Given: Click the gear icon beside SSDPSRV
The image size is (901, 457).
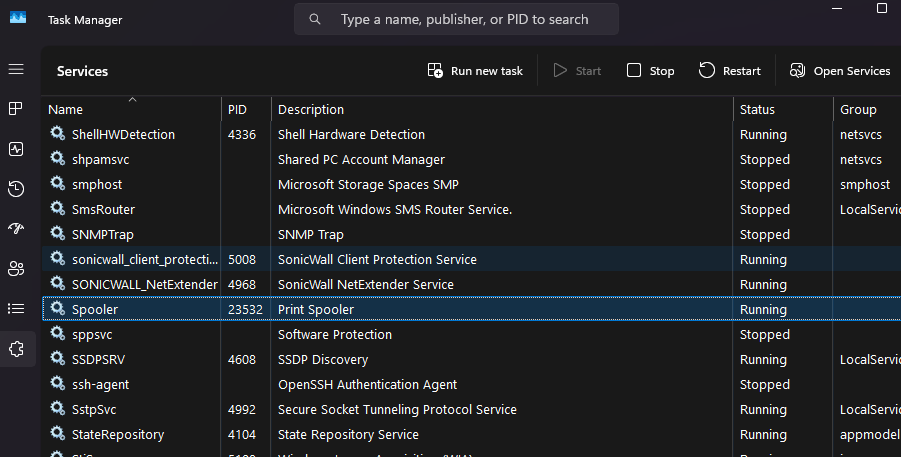Looking at the screenshot, I should [x=57, y=358].
